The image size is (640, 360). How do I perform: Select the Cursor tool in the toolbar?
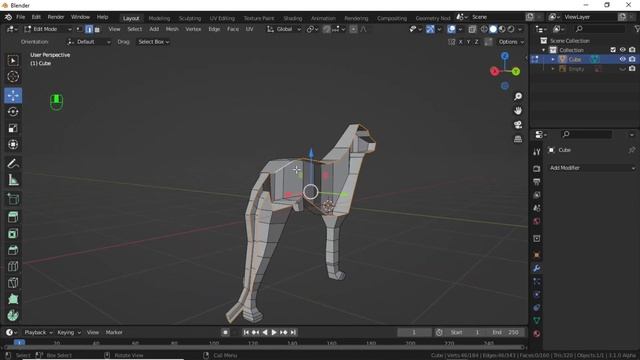coord(13,77)
